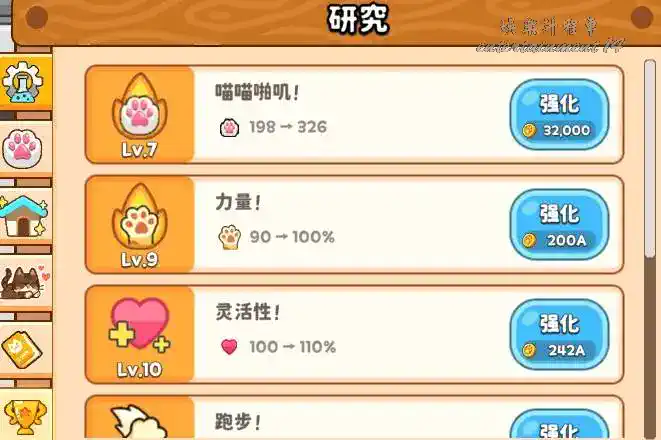The width and height of the screenshot is (661, 440).
Task: Open the cats with hearts sidebar icon
Action: click(x=23, y=282)
